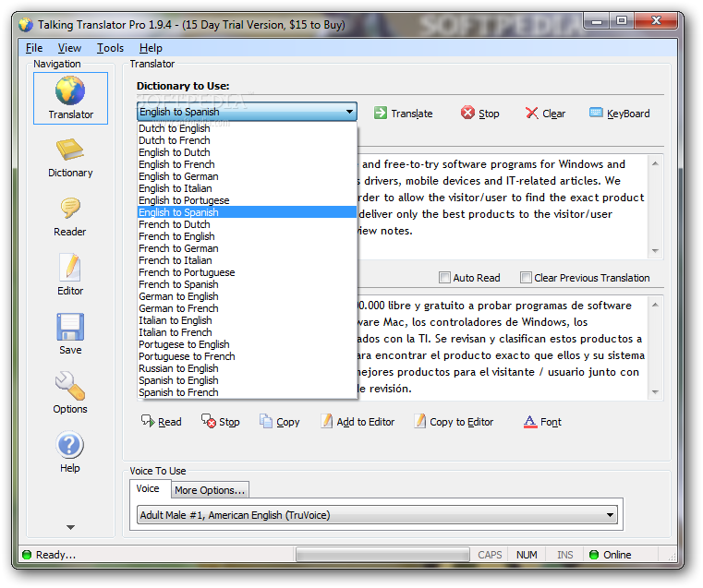Click up arrow of translation text scrollbar

[655, 305]
